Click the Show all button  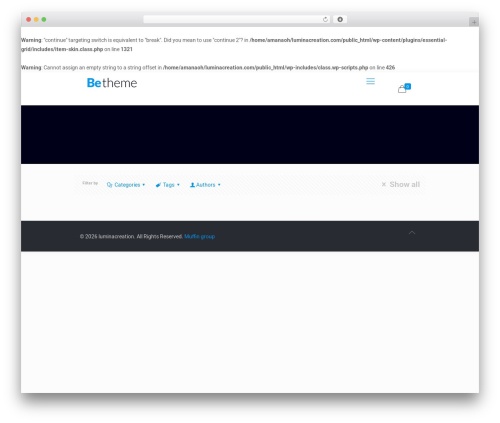click(401, 184)
